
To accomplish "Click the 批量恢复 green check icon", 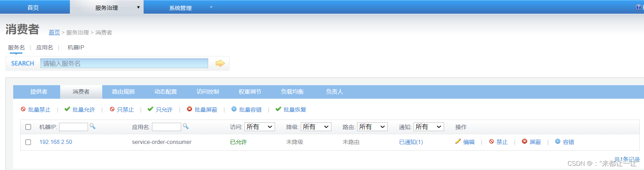I will click(278, 109).
